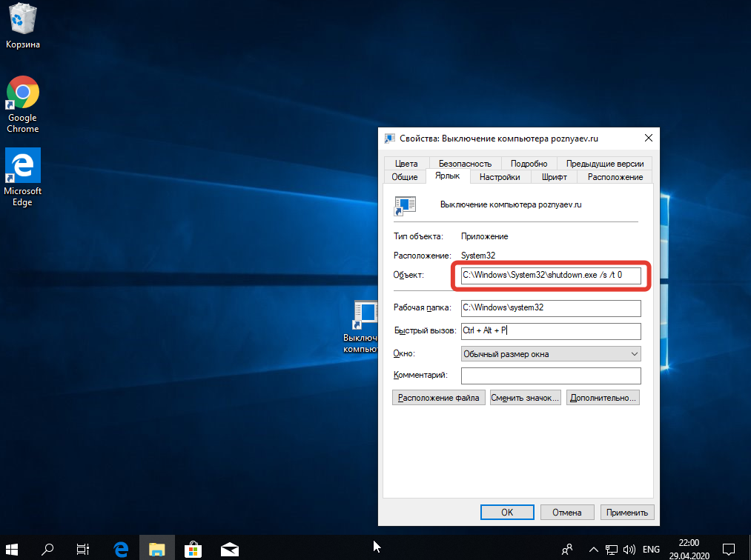Image resolution: width=751 pixels, height=560 pixels.
Task: Click the Объект target path field
Action: click(550, 276)
